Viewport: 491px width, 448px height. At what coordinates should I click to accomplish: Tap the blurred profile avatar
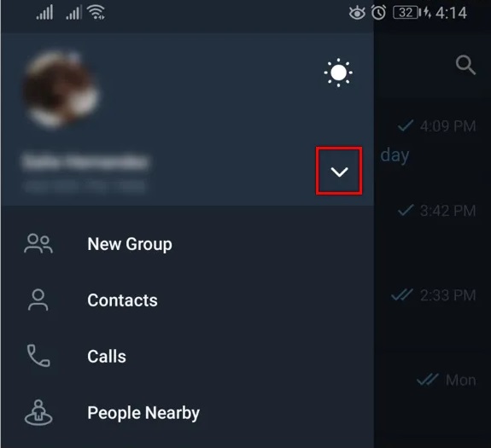[61, 90]
